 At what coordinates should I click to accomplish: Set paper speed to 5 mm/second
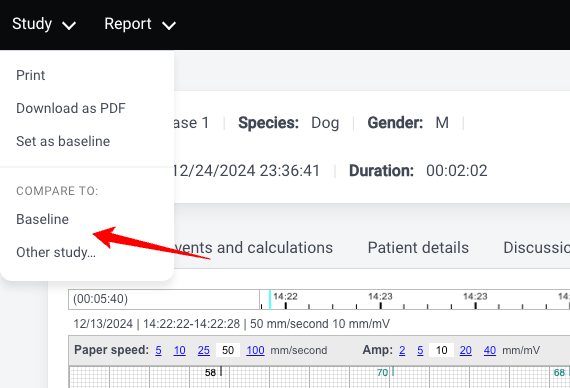[x=158, y=350]
